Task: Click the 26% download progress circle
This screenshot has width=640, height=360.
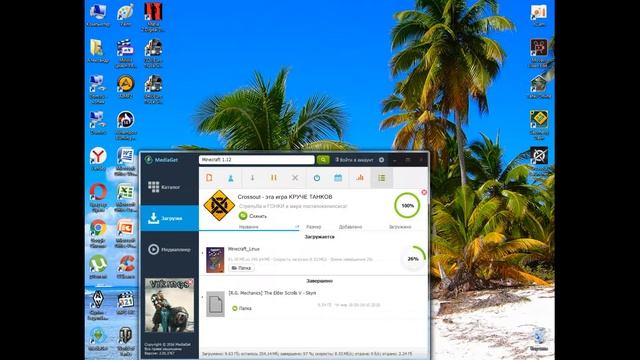Action: [413, 259]
